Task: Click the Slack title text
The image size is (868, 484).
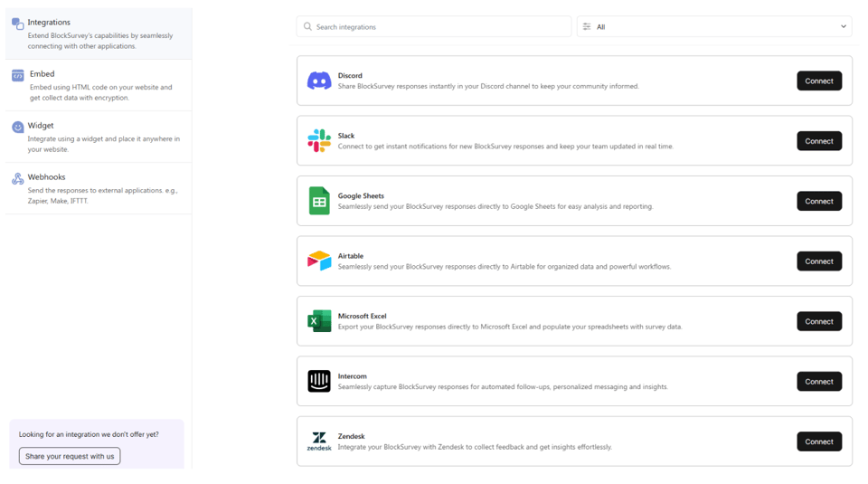Action: coord(346,136)
